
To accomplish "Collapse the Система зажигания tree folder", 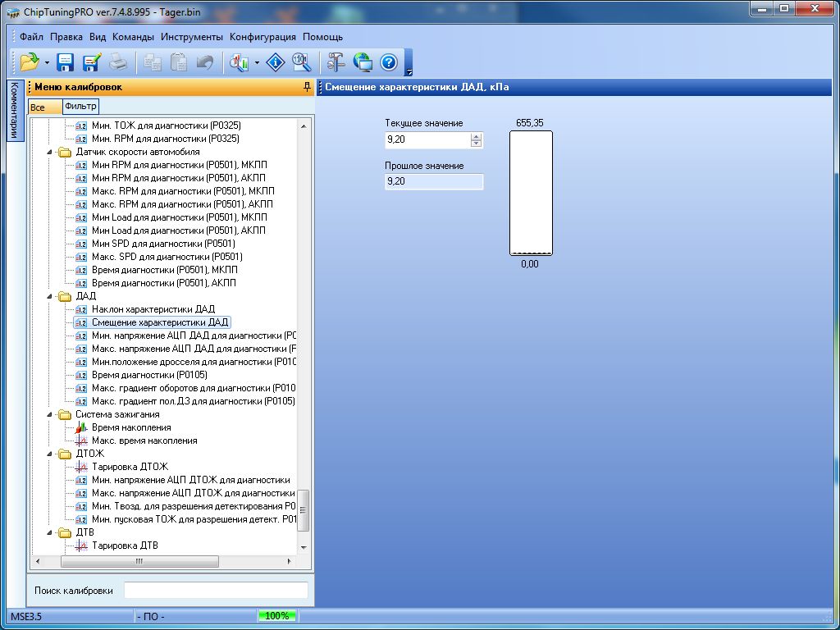I will click(x=52, y=414).
